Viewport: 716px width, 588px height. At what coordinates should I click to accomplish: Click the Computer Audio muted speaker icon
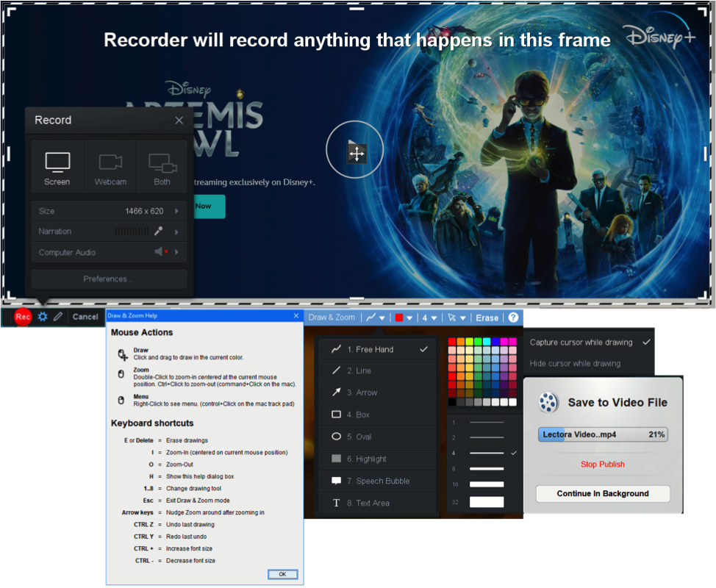point(161,252)
